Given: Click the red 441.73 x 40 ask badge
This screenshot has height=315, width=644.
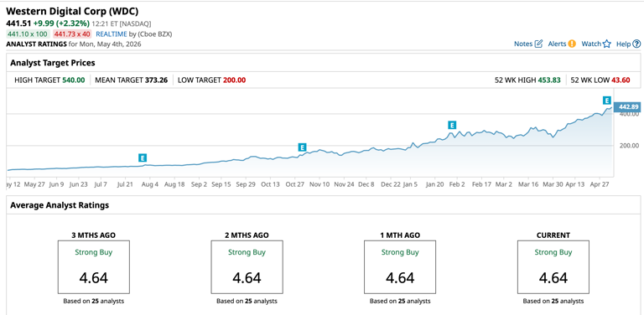Looking at the screenshot, I should click(72, 34).
